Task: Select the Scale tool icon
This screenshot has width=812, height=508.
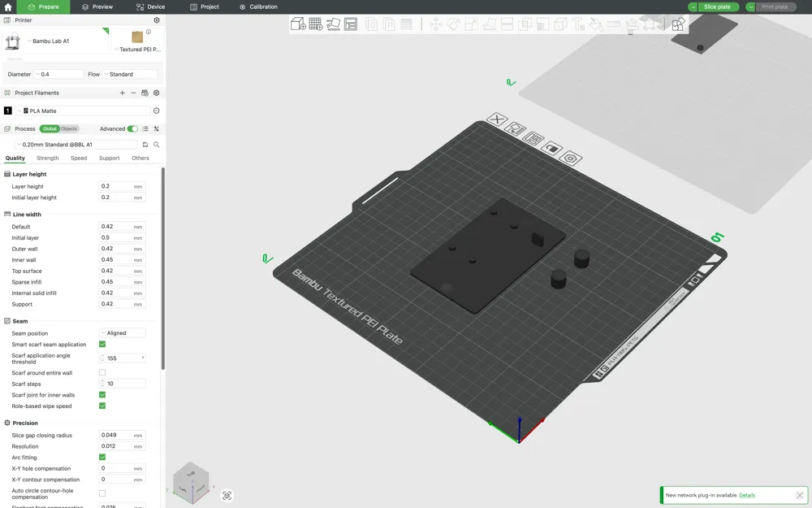Action: (471, 24)
